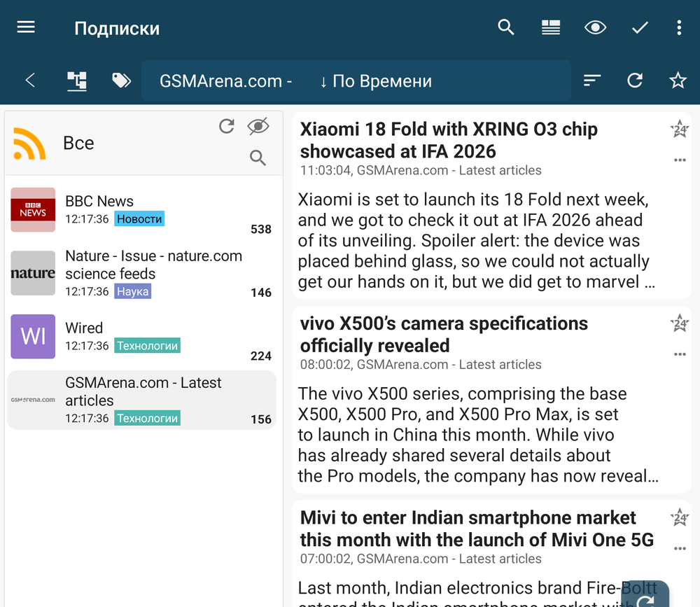Select GSMArena.com Latest articles subscription
700x607 pixels.
click(x=142, y=400)
